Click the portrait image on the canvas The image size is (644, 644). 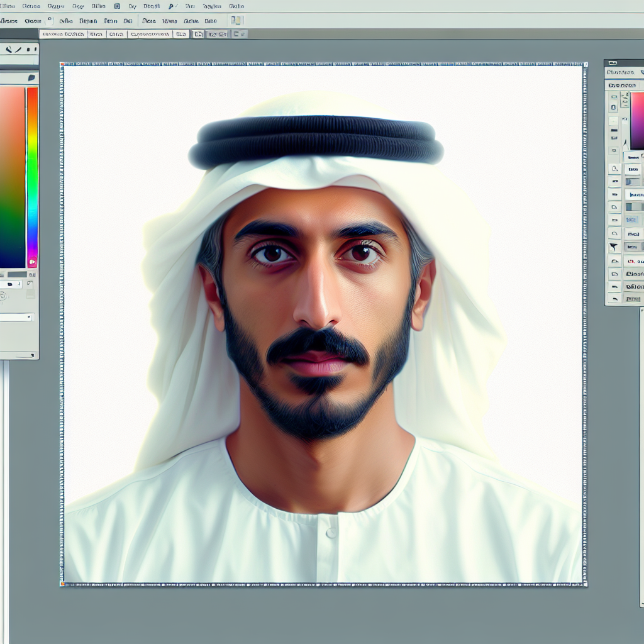324,325
